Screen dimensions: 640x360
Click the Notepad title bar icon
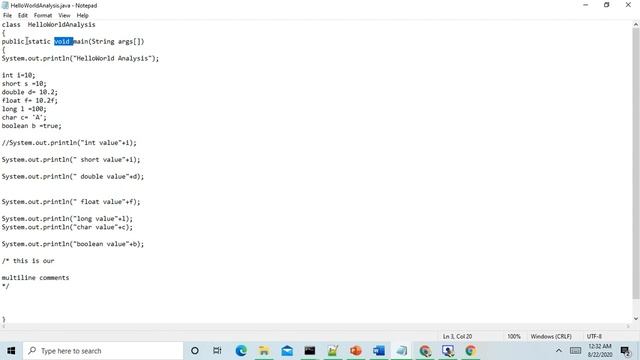[x=5, y=5]
